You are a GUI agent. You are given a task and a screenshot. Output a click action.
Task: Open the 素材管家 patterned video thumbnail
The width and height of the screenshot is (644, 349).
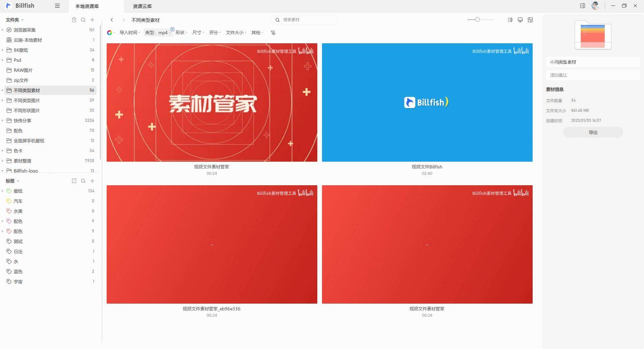pos(212,102)
